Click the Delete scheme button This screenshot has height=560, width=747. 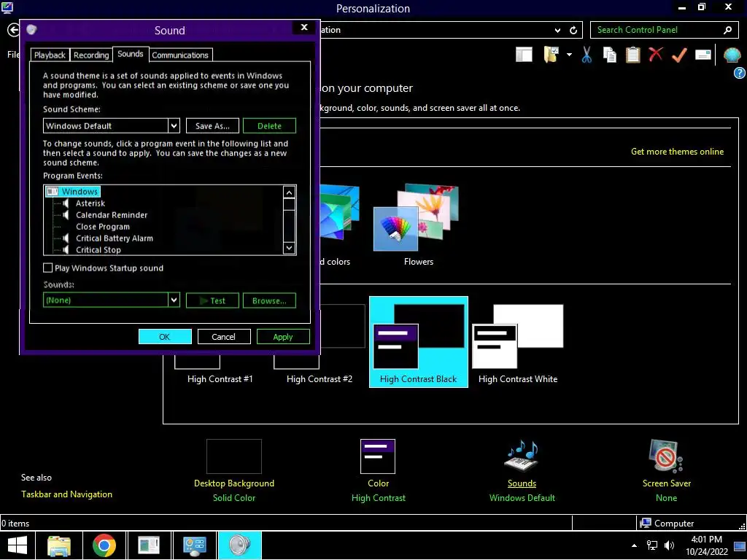point(269,125)
